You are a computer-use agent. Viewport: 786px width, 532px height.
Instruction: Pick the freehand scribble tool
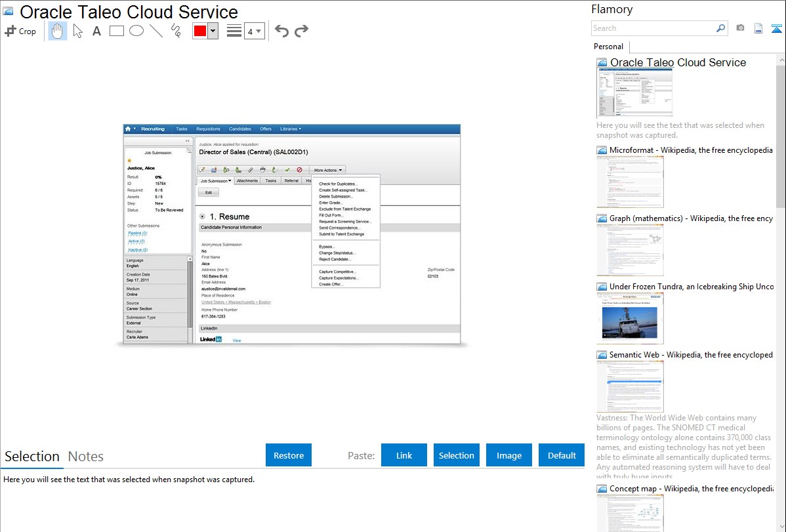pos(176,31)
